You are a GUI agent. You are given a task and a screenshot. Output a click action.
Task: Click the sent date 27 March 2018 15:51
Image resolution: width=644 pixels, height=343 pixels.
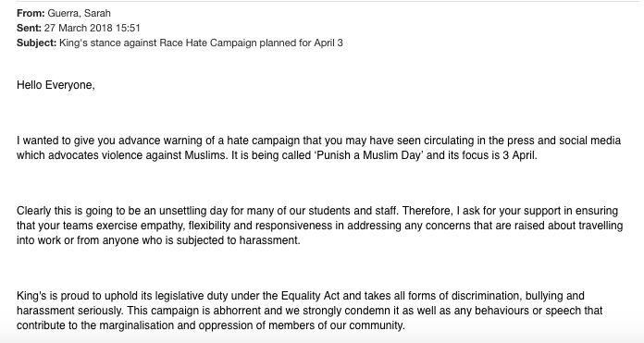93,28
